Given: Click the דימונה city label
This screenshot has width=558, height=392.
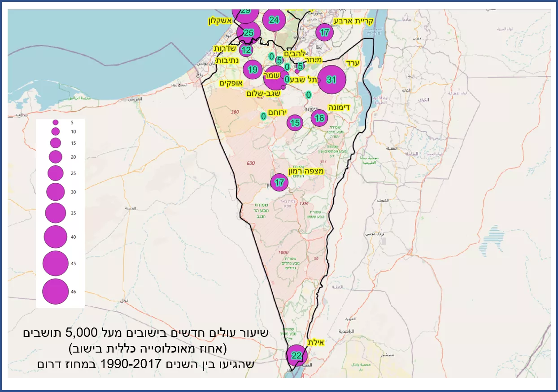Looking at the screenshot, I should pos(339,108).
